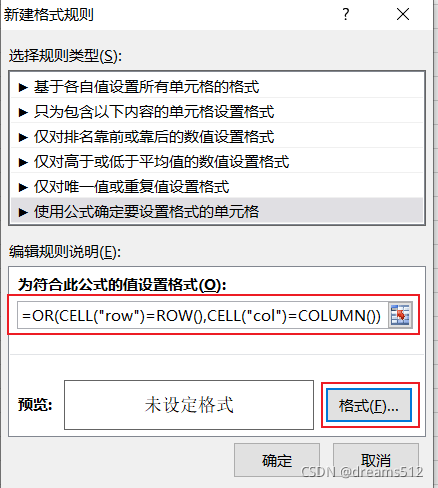Open the question mark help icon
The width and height of the screenshot is (438, 488).
(x=346, y=14)
